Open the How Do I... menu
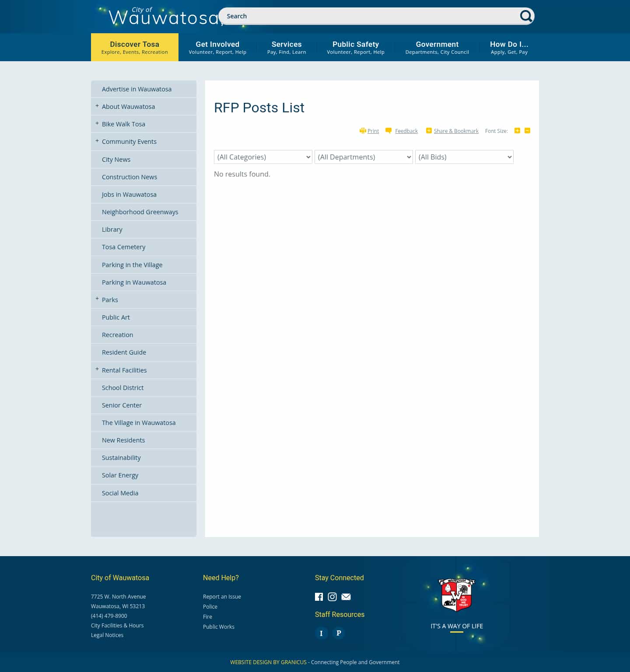The height and width of the screenshot is (672, 630). pos(509,47)
